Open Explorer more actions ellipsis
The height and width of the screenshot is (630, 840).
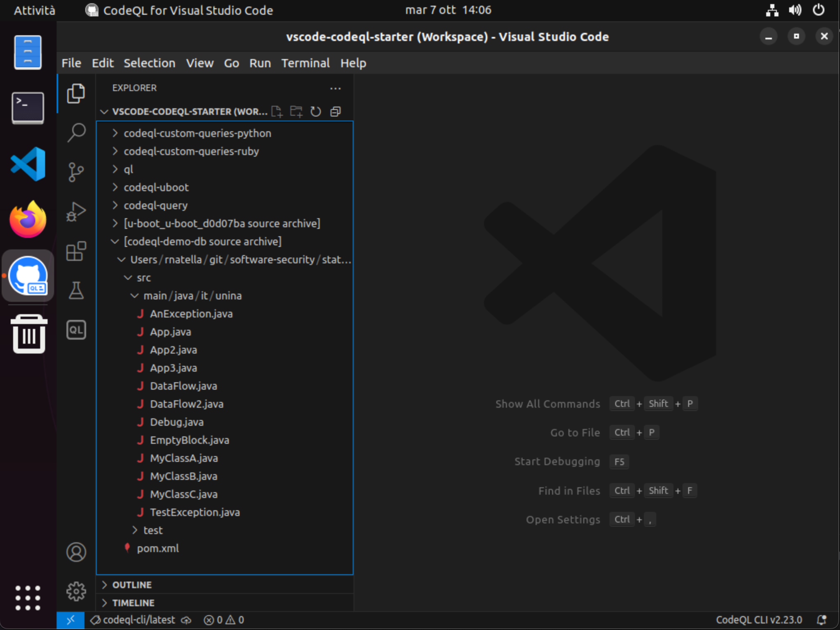pos(336,88)
